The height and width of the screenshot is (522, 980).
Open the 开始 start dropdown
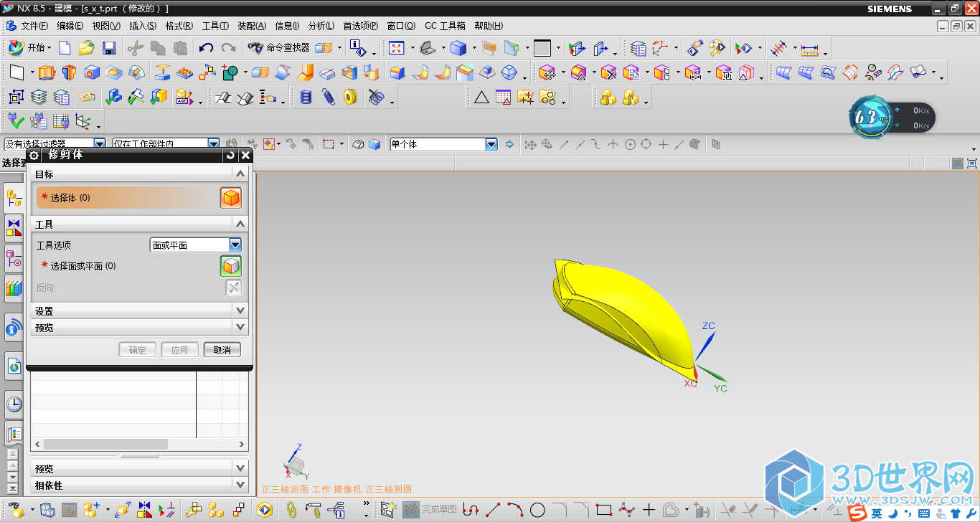29,47
